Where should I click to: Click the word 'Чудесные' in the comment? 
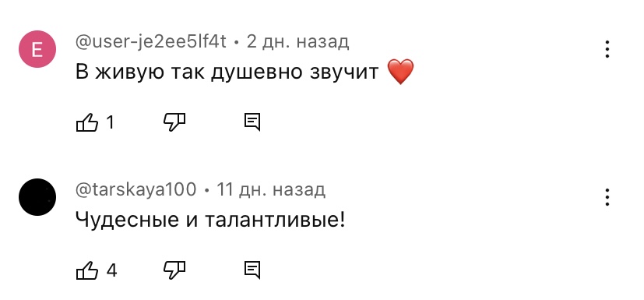(x=128, y=221)
